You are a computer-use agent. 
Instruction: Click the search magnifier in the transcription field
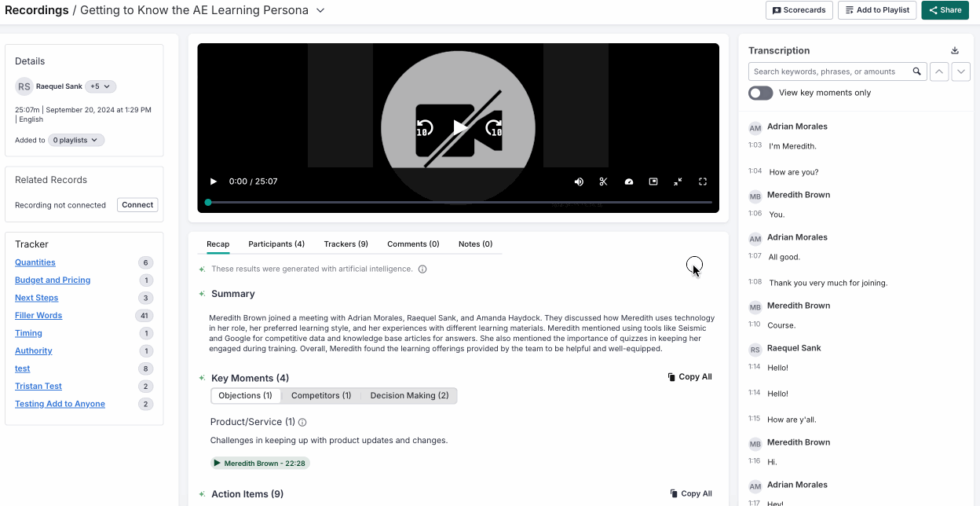point(916,71)
